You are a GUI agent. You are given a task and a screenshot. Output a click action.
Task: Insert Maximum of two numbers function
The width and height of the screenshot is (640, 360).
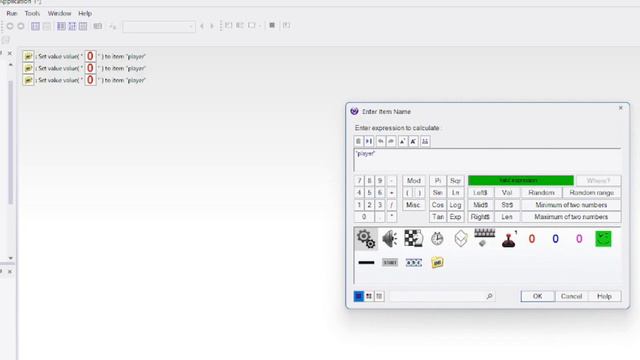[x=571, y=217]
